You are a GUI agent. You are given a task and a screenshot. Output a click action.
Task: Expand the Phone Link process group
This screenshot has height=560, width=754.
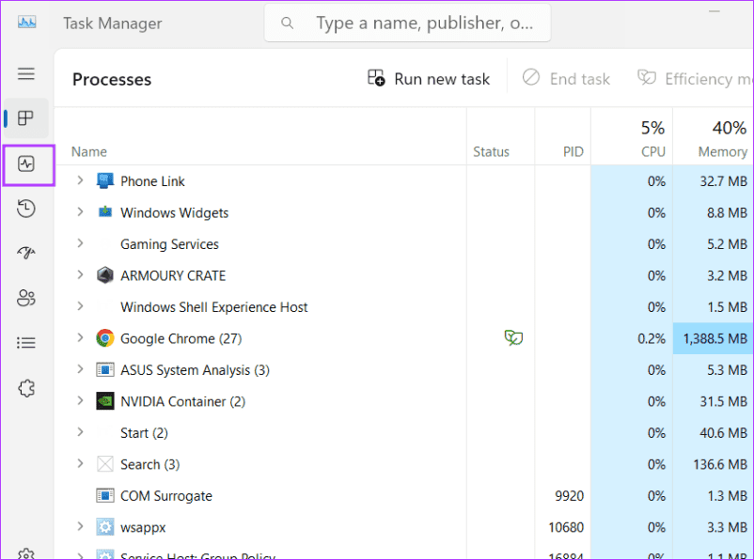click(x=80, y=180)
